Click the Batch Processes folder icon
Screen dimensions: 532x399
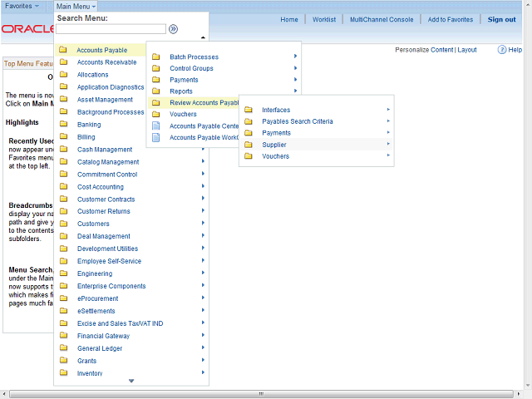click(156, 57)
